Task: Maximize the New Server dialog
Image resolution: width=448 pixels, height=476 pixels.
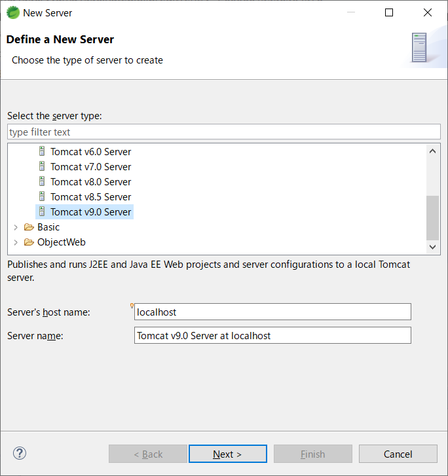Action: [389, 12]
